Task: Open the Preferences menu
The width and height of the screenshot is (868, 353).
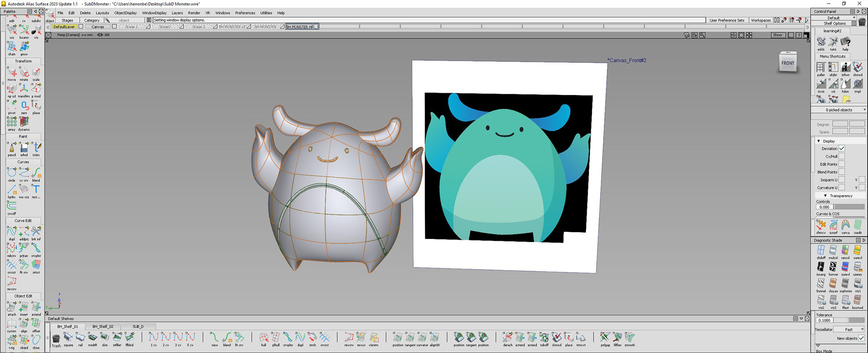Action: [245, 13]
